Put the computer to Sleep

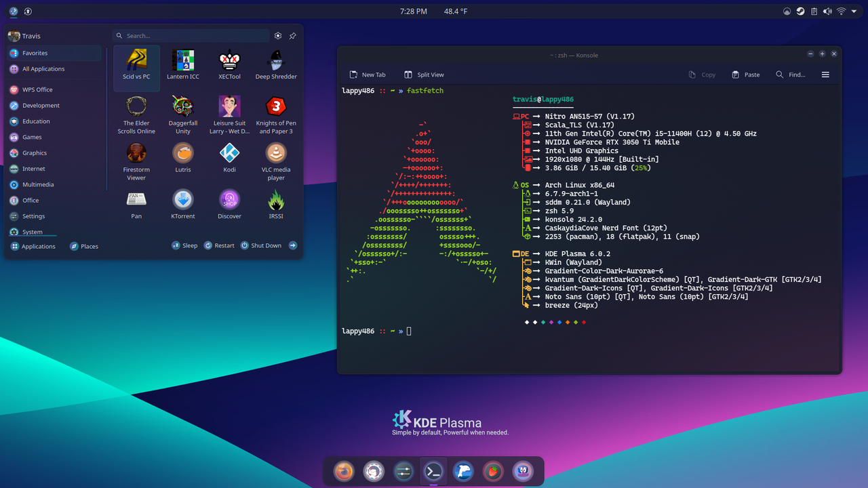click(x=184, y=245)
